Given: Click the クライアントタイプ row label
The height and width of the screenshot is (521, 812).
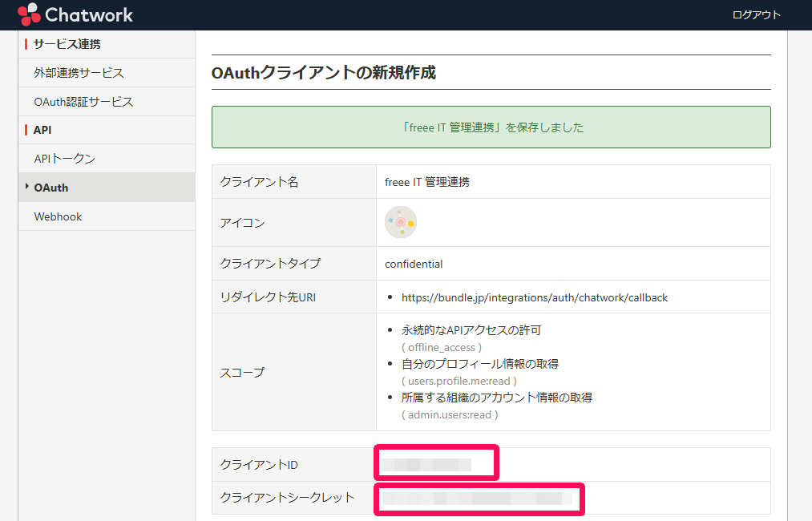Looking at the screenshot, I should click(270, 264).
